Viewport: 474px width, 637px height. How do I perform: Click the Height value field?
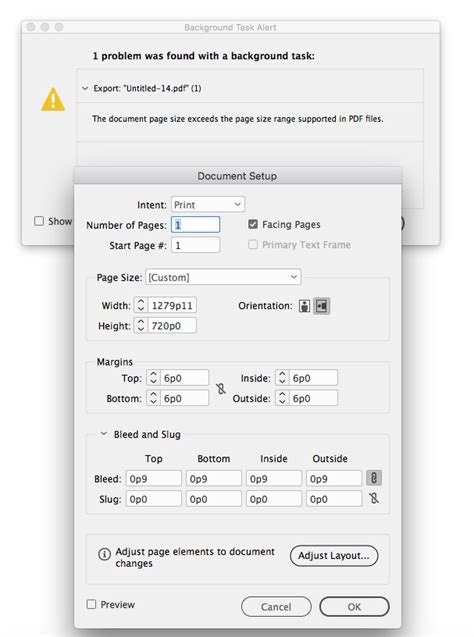172,325
